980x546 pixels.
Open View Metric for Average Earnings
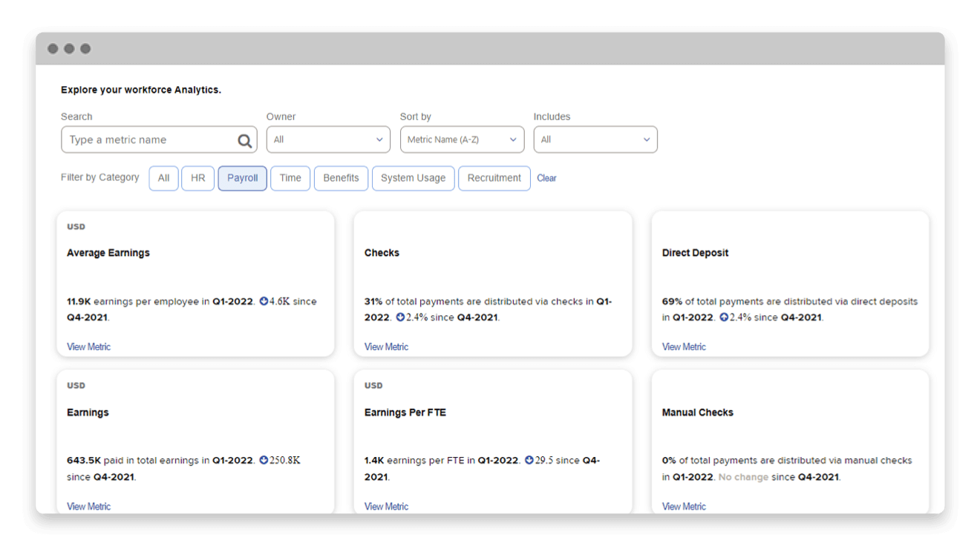point(88,346)
